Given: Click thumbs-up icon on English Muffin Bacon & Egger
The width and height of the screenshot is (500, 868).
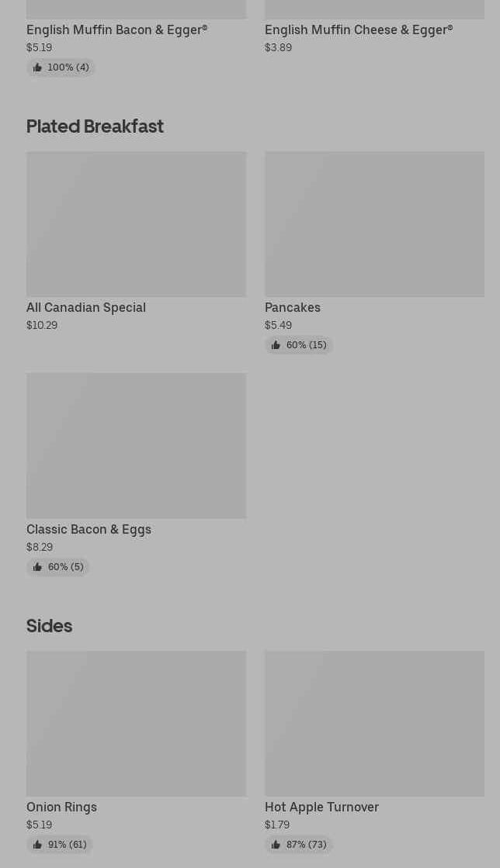Looking at the screenshot, I should coord(37,67).
